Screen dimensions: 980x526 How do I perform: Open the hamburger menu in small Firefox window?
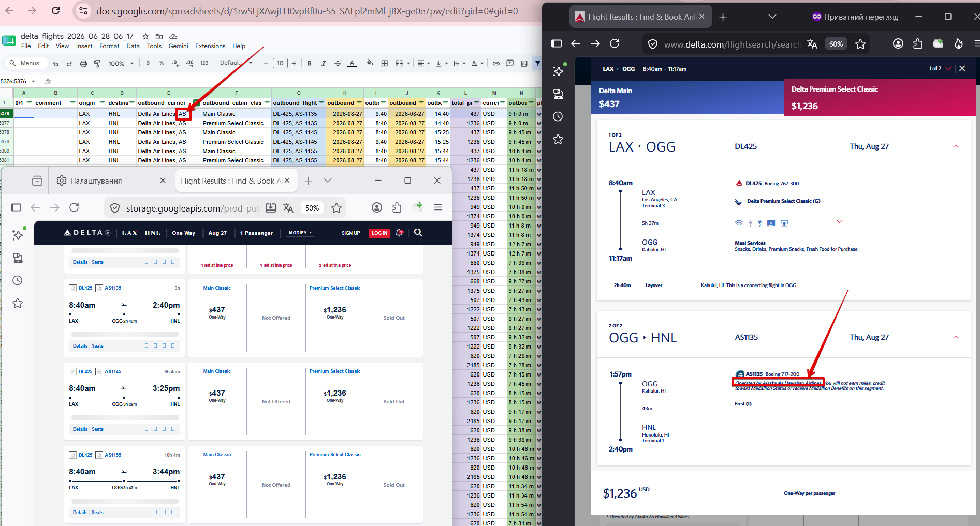coord(438,207)
